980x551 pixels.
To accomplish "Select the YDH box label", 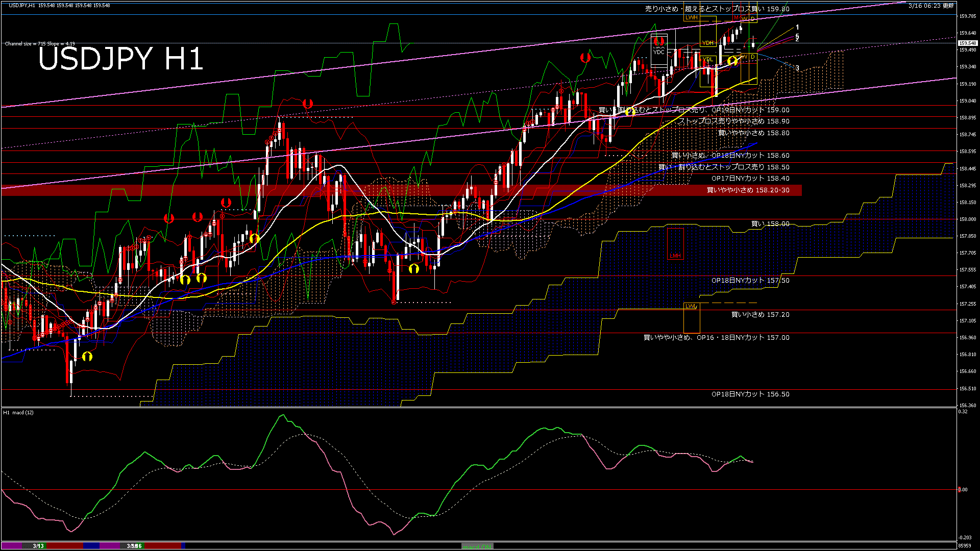I will [x=707, y=43].
